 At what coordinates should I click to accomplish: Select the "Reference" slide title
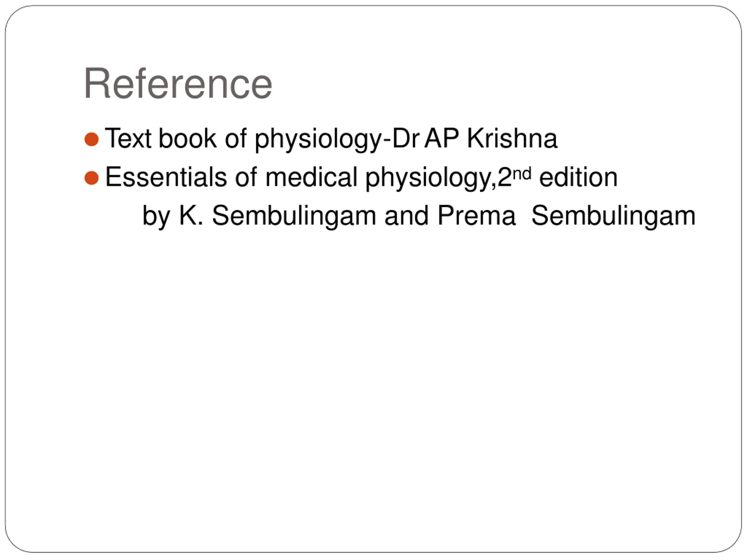(x=178, y=83)
